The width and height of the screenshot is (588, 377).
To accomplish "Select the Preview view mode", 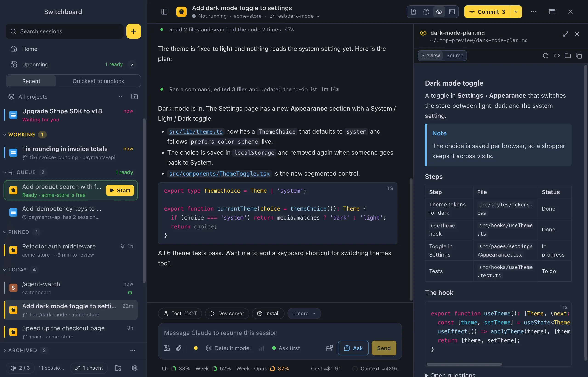I will coord(430,56).
